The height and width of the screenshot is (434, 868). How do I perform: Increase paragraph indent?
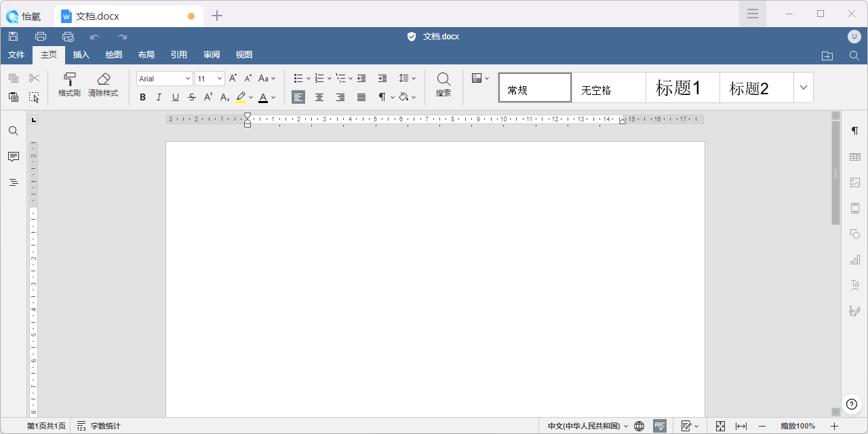382,79
